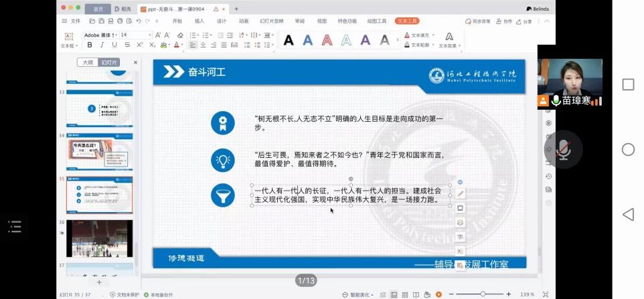
Task: Select slide 36 thumbnail in panel
Action: [x=99, y=238]
